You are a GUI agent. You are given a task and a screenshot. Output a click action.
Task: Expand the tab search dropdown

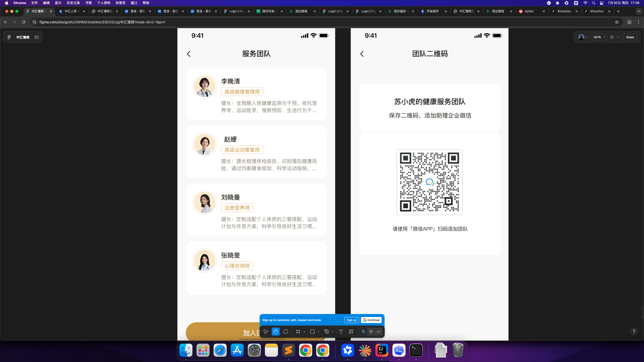pyautogui.click(x=639, y=11)
